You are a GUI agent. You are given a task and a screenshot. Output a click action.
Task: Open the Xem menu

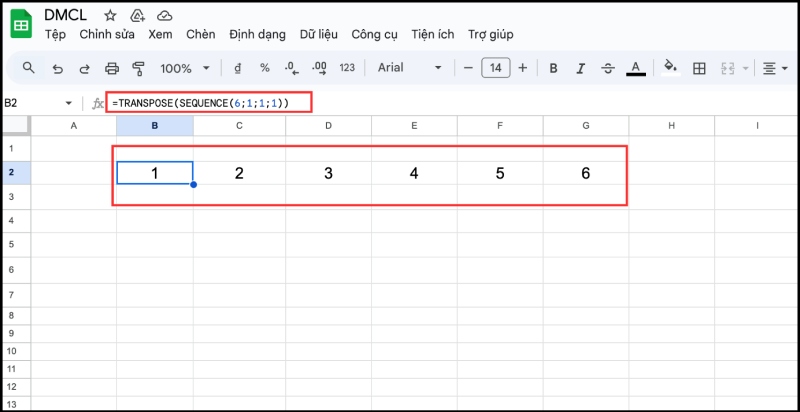tap(160, 35)
